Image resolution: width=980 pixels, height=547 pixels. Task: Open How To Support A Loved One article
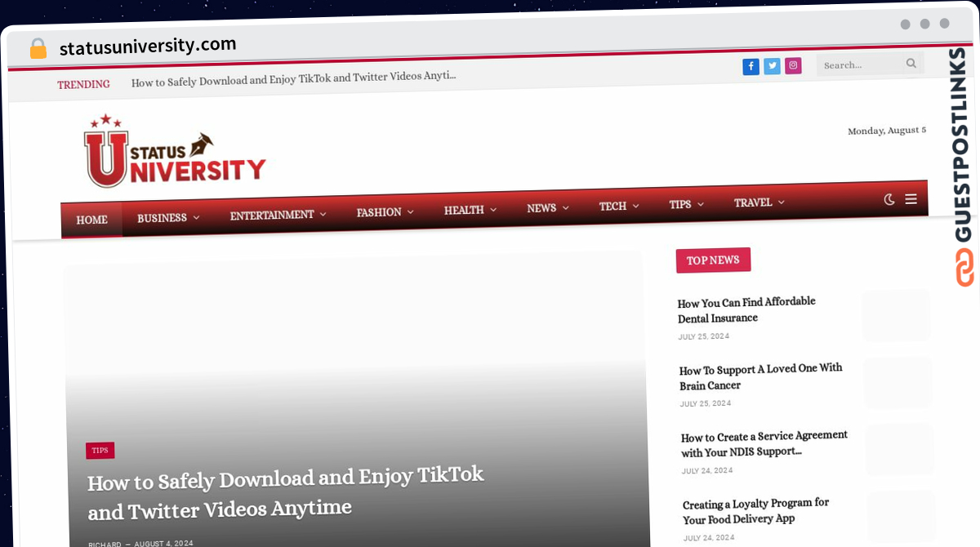(760, 377)
